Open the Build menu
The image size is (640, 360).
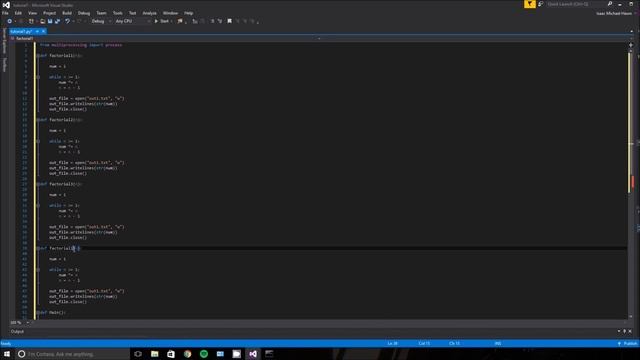click(x=67, y=13)
